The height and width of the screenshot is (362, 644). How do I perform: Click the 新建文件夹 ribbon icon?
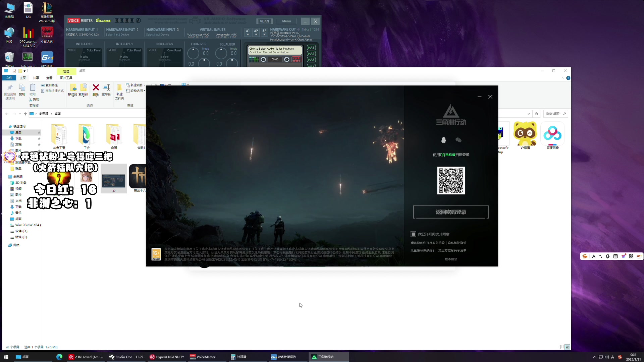tap(119, 92)
